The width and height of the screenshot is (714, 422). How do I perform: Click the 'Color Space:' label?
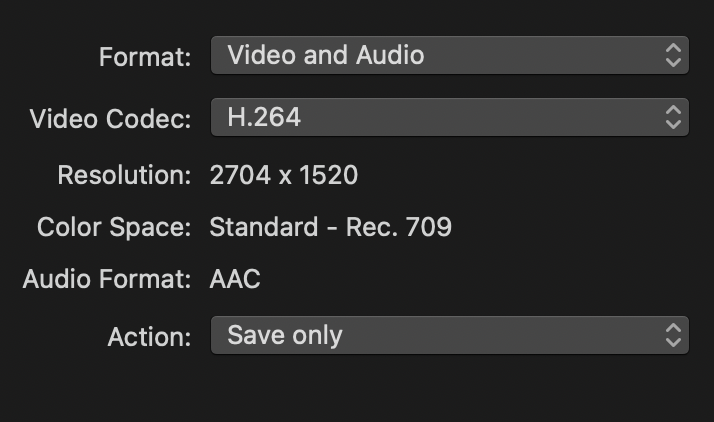point(114,228)
